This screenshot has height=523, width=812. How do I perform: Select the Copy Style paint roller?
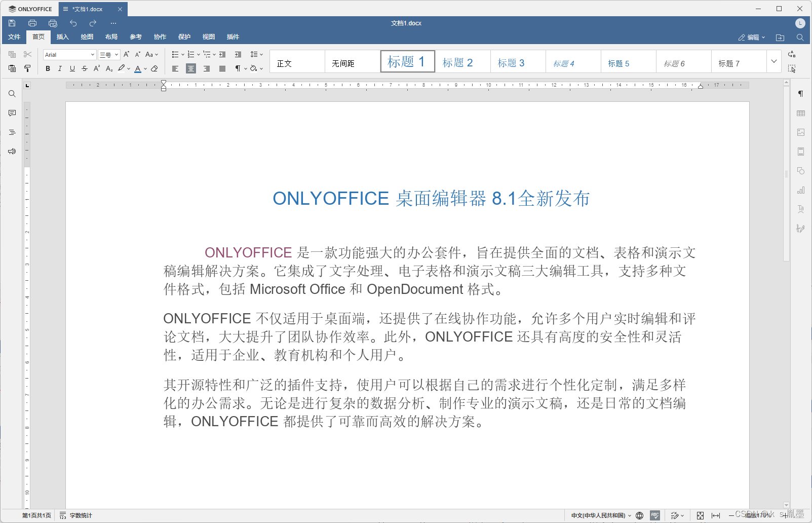tap(27, 68)
